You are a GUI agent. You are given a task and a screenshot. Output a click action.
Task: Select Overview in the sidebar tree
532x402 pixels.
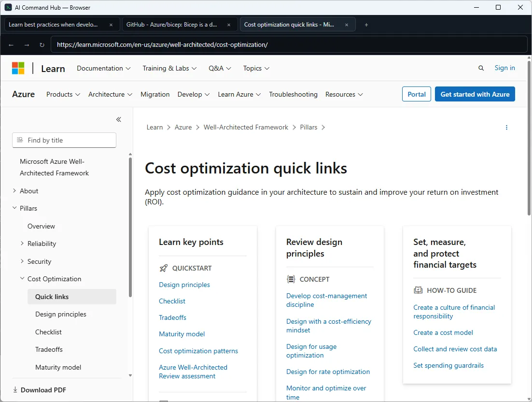41,226
